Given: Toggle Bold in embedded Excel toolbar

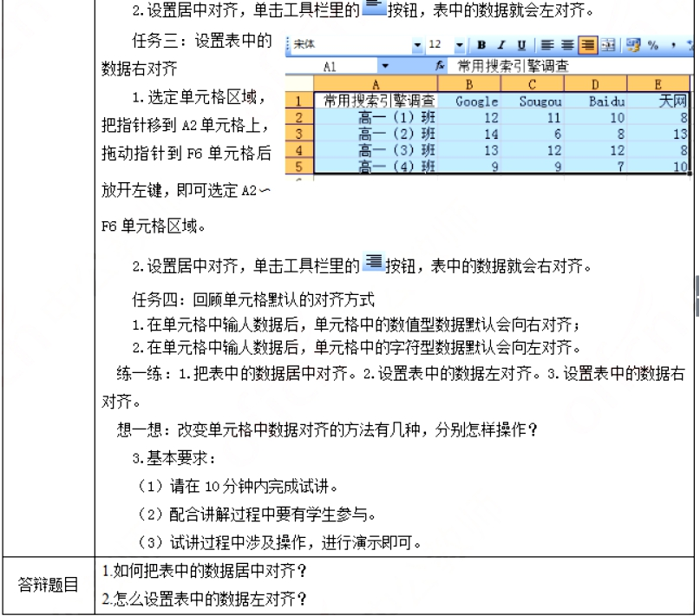Looking at the screenshot, I should [481, 44].
